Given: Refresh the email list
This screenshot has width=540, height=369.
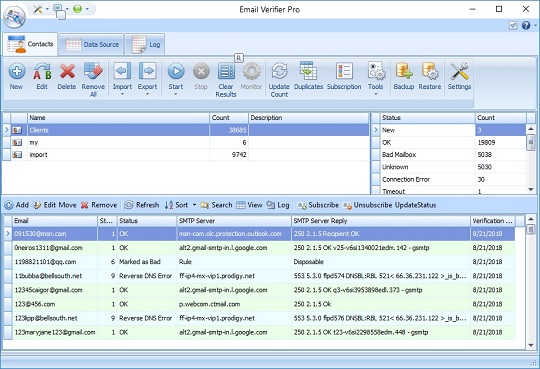Looking at the screenshot, I should coord(142,205).
